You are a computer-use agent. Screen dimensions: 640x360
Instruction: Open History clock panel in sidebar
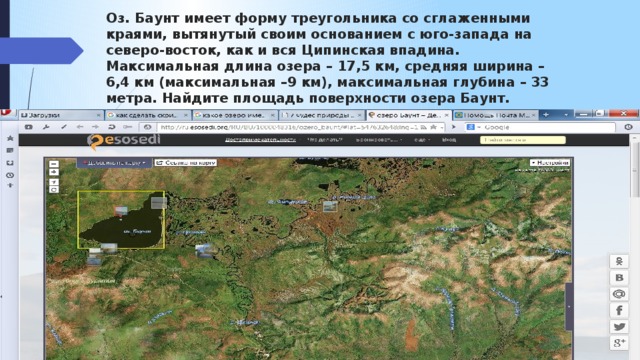point(10,175)
